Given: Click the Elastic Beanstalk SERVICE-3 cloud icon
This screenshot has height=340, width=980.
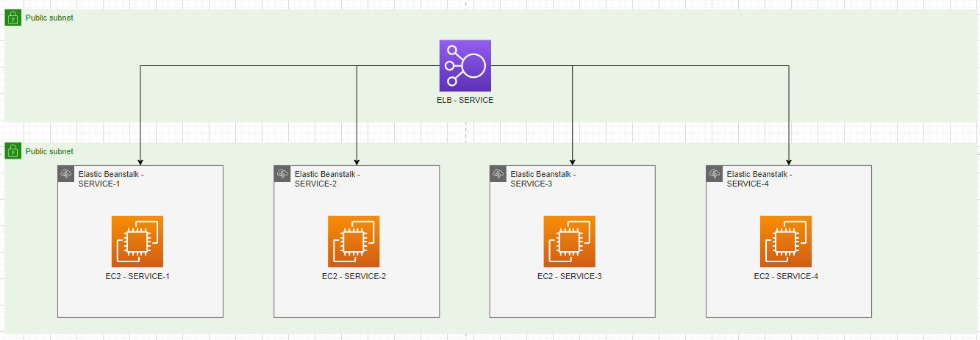Looking at the screenshot, I should coord(498,173).
